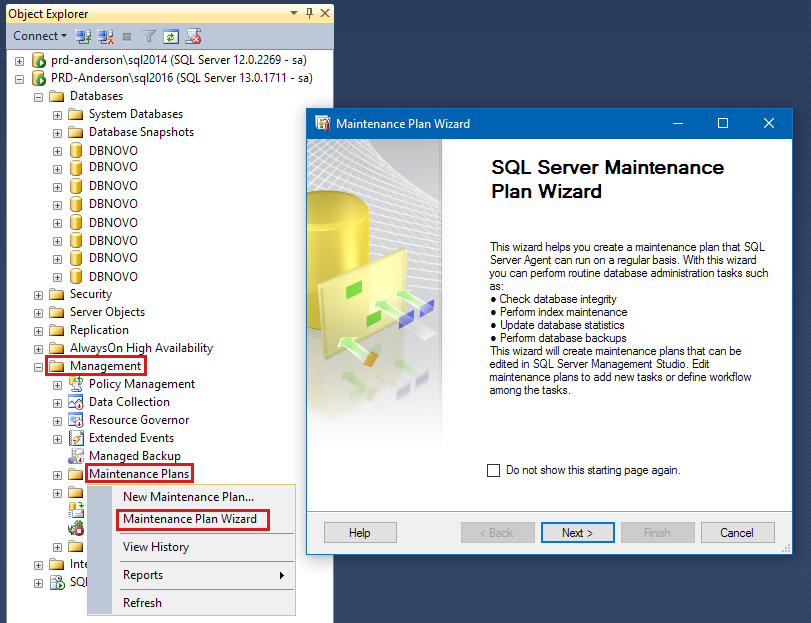This screenshot has width=811, height=623.
Task: Expand the Replication node
Action: (x=38, y=331)
